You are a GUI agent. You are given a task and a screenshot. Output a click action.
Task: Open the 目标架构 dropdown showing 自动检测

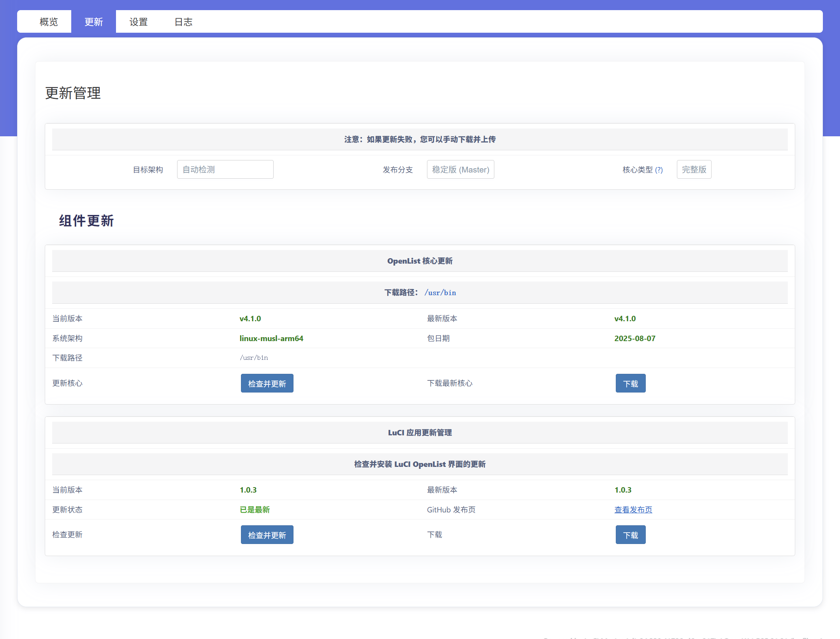(x=225, y=169)
